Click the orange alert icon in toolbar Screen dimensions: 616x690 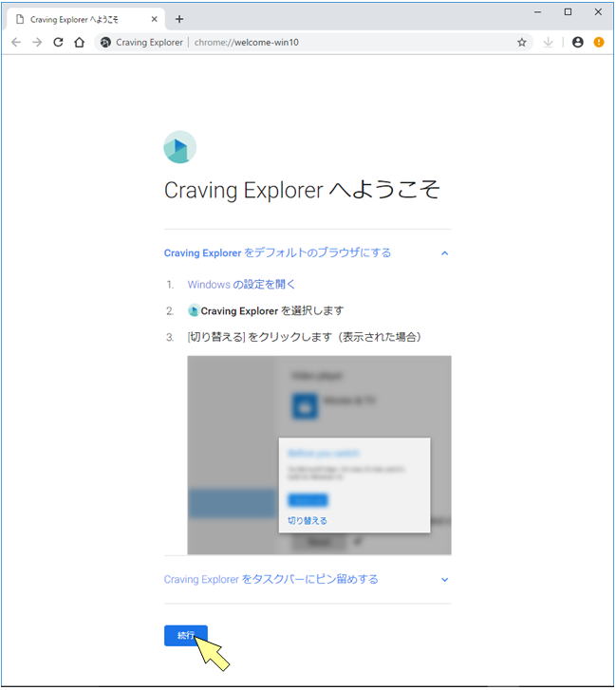coord(599,43)
